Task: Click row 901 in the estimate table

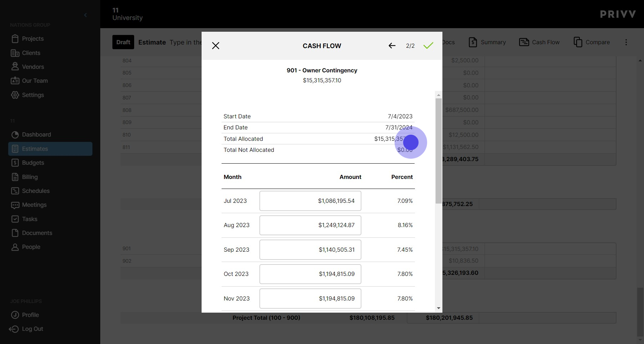Action: 127,248
